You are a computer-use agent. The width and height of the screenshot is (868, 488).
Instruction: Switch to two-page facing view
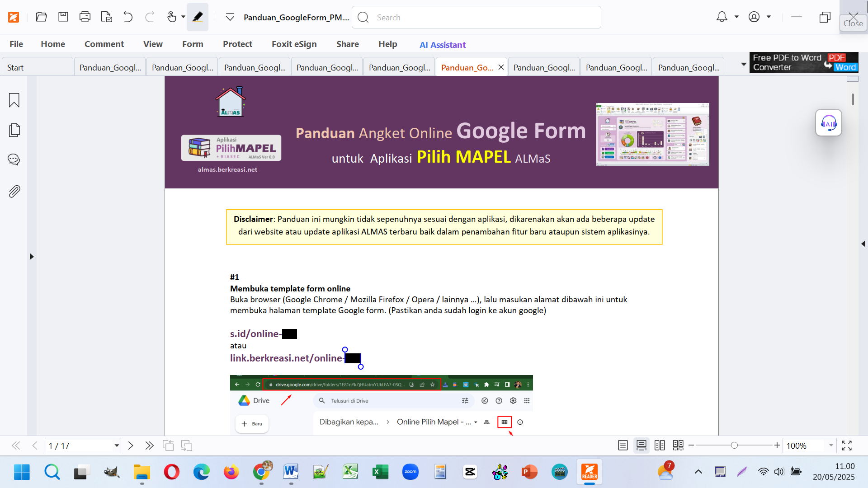pos(660,446)
